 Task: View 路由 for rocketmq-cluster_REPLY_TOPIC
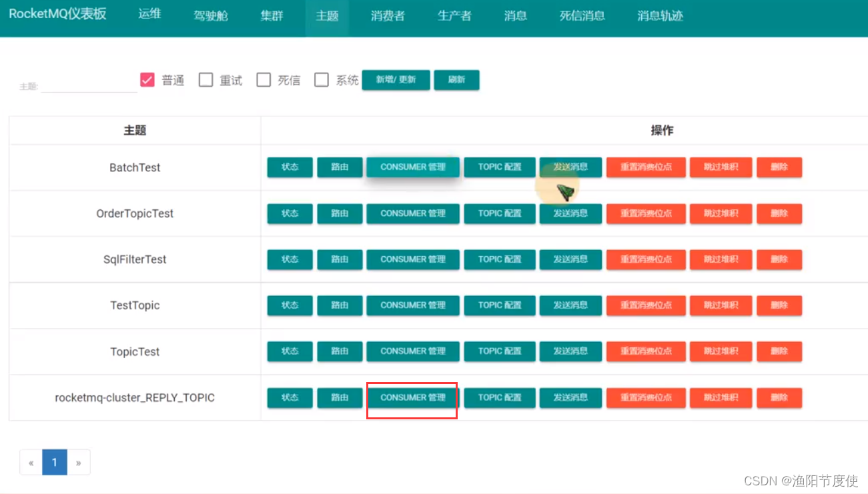click(x=340, y=398)
